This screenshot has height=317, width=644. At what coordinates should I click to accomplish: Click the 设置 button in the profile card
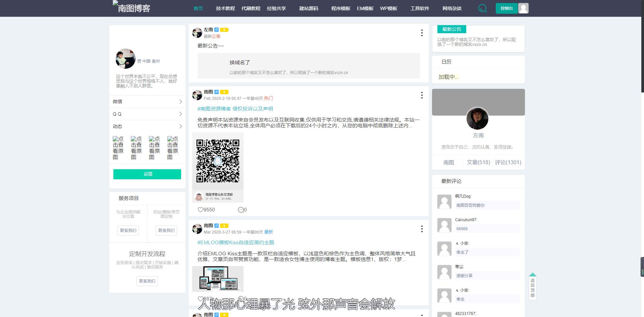click(147, 174)
